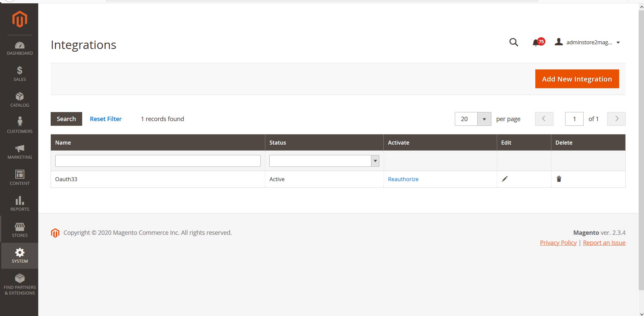644x316 pixels.
Task: Open the Dashboard section from the sidebar
Action: click(x=19, y=48)
